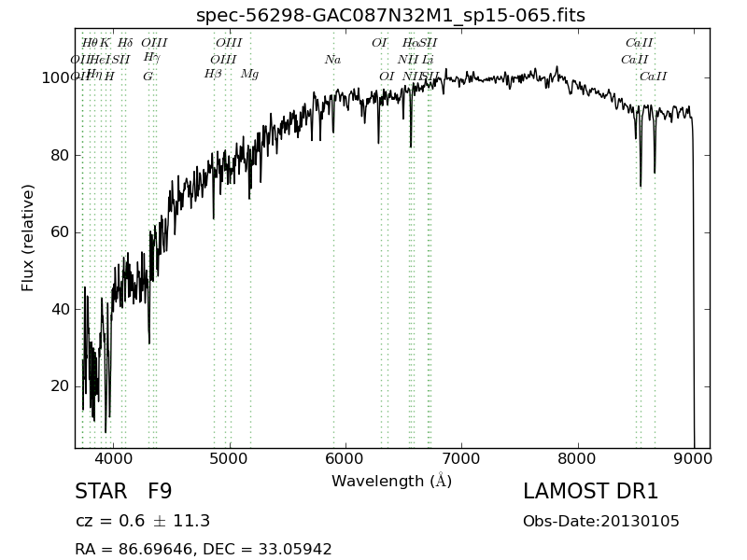
Task: Select the 'Flux (relative)' y-axis label
Action: pos(28,238)
